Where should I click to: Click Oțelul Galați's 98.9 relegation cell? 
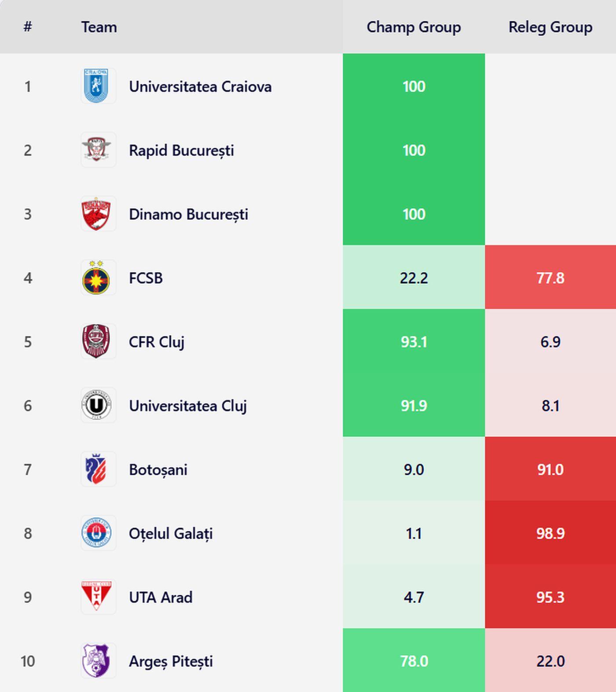[x=550, y=533]
